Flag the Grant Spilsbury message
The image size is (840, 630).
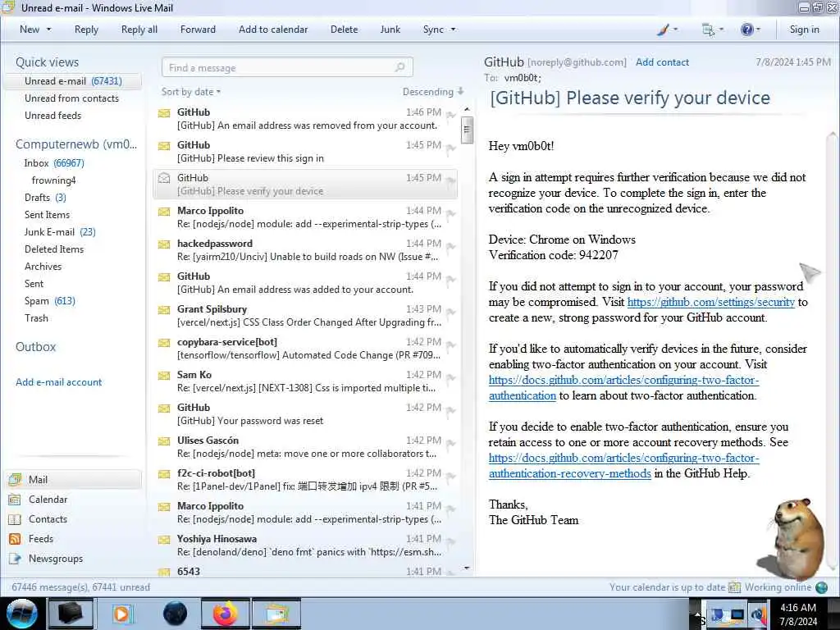(x=451, y=312)
